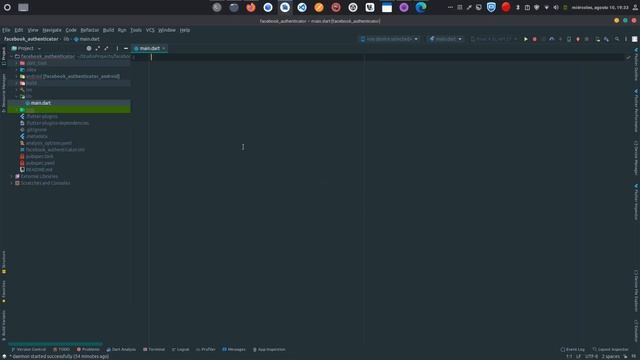
Task: Expand External Libraries node
Action: pos(11,176)
